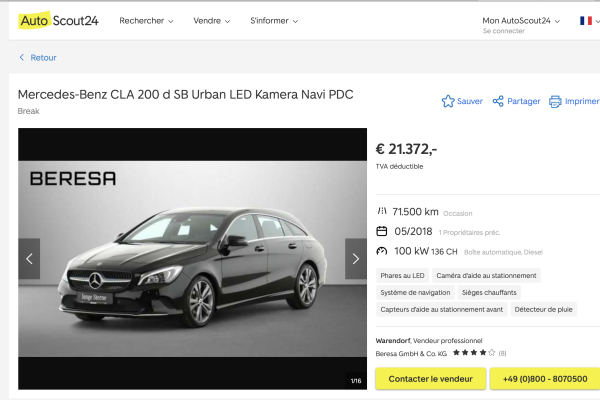Select the Phares au LED tag
Image resolution: width=600 pixels, height=400 pixels.
pos(402,276)
